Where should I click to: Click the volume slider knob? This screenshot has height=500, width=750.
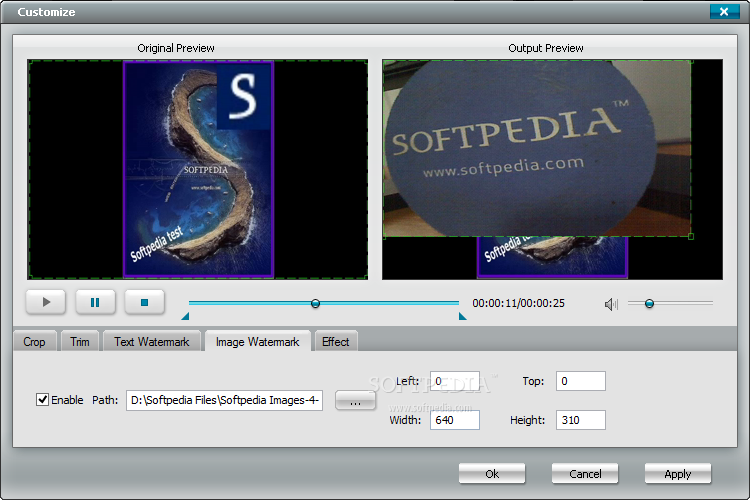point(649,303)
